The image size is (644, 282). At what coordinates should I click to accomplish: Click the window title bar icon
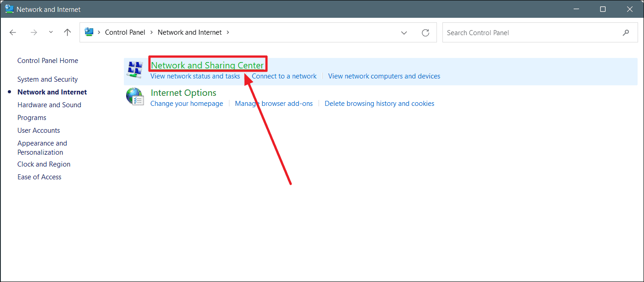point(9,9)
